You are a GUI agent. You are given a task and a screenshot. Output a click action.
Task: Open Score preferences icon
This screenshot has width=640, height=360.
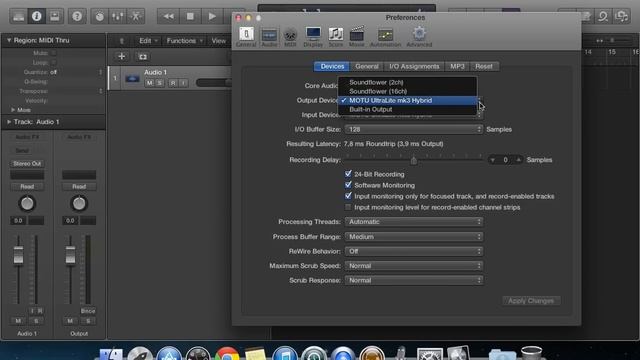[x=336, y=37]
